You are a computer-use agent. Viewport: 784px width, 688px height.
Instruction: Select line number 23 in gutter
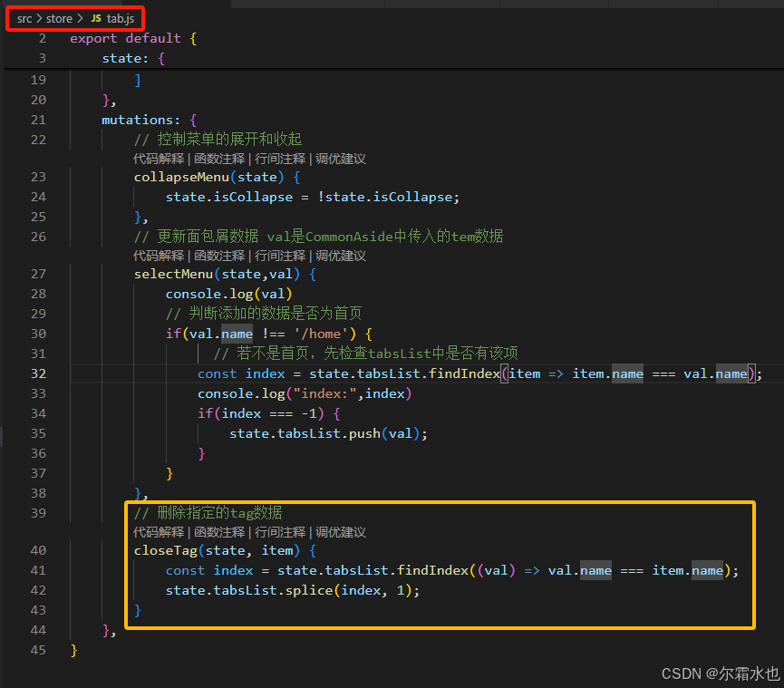tap(38, 177)
